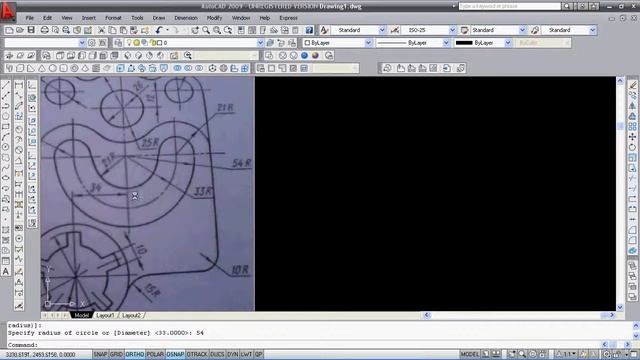Click the Table Style icon
The width and height of the screenshot is (640, 360).
point(464,30)
